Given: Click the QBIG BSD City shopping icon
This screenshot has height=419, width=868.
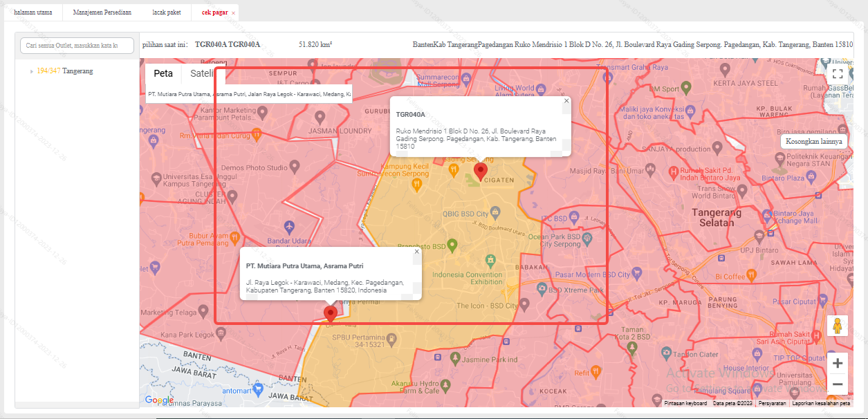Looking at the screenshot, I should tap(495, 212).
